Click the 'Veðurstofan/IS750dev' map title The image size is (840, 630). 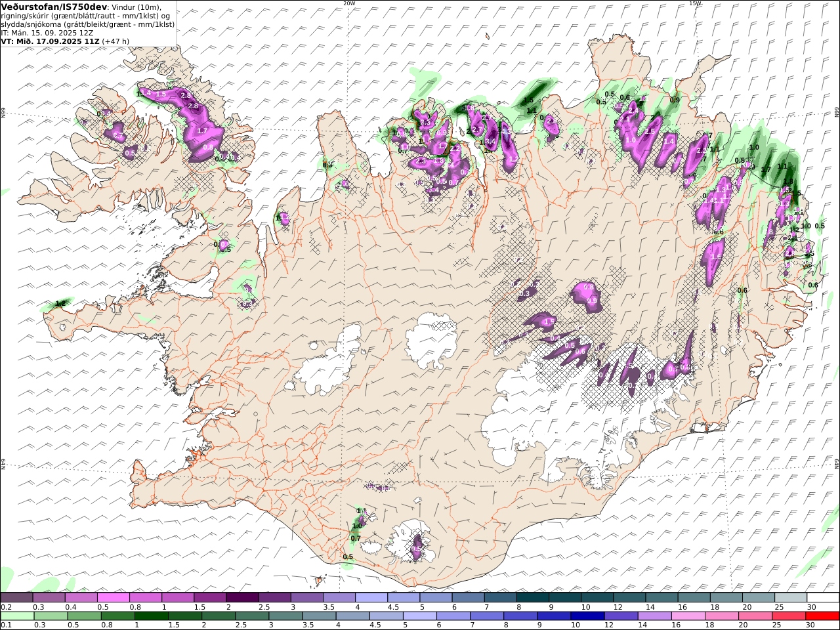54,7
